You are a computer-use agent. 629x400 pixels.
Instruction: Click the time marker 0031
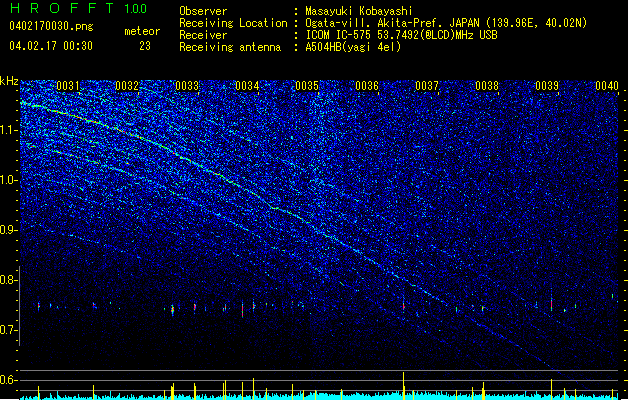click(x=68, y=86)
